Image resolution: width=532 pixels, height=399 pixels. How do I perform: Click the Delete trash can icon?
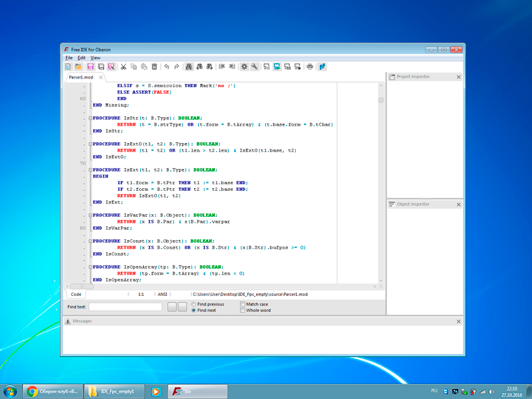point(154,66)
